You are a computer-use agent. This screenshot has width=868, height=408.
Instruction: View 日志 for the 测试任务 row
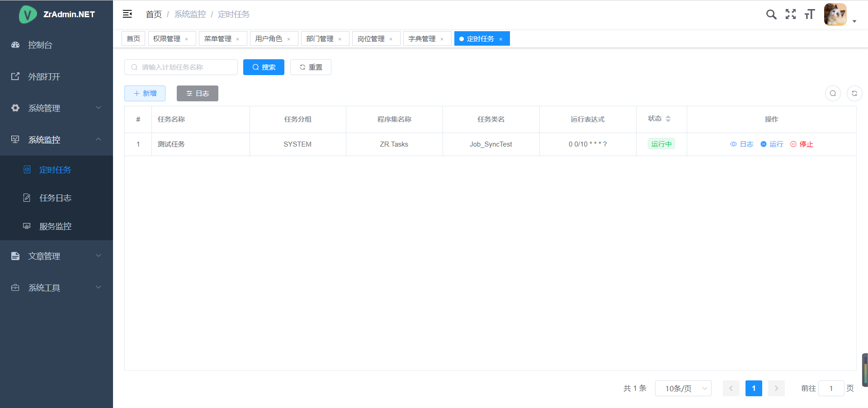pyautogui.click(x=742, y=144)
